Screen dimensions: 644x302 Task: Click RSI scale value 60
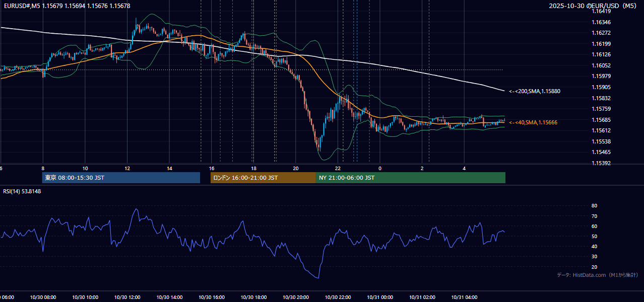point(594,226)
